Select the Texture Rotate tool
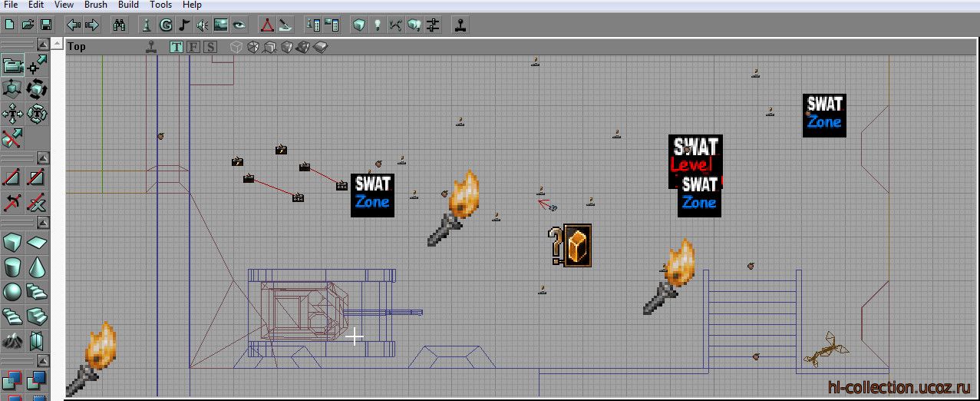Screen dimensions: 980x401 pyautogui.click(x=37, y=114)
